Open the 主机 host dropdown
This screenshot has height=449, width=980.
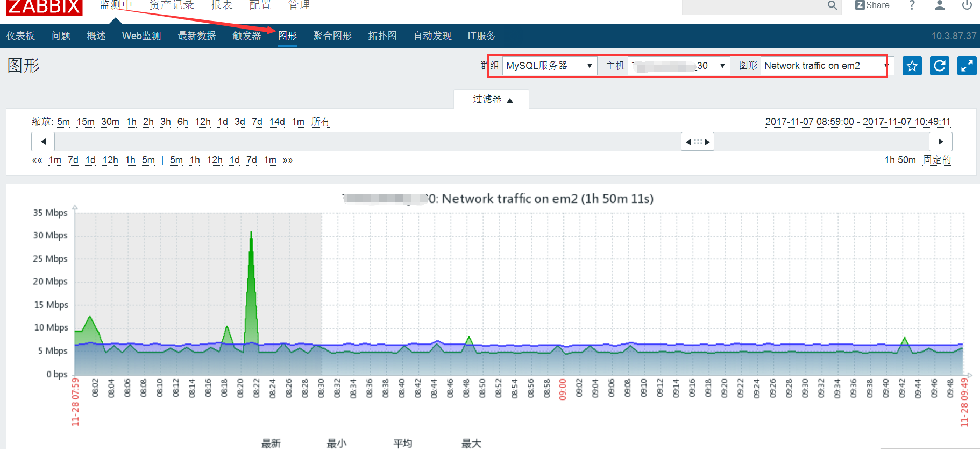click(679, 66)
